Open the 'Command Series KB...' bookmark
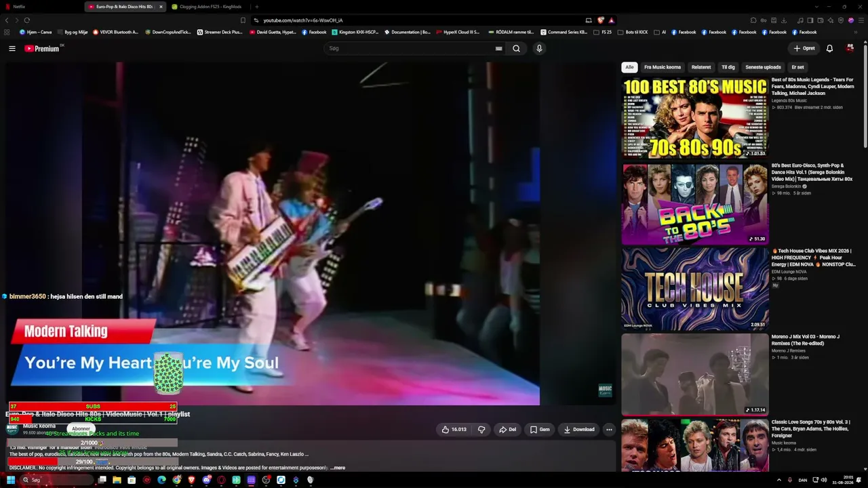 (x=564, y=32)
